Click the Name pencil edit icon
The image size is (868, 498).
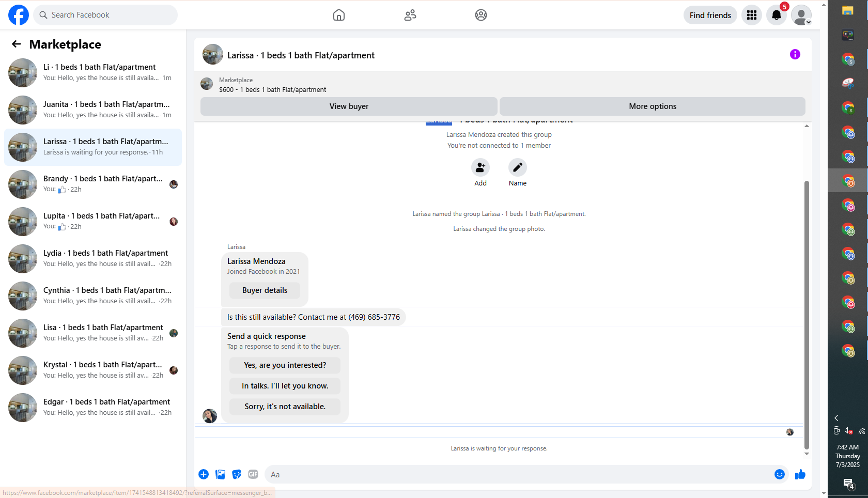tap(518, 167)
